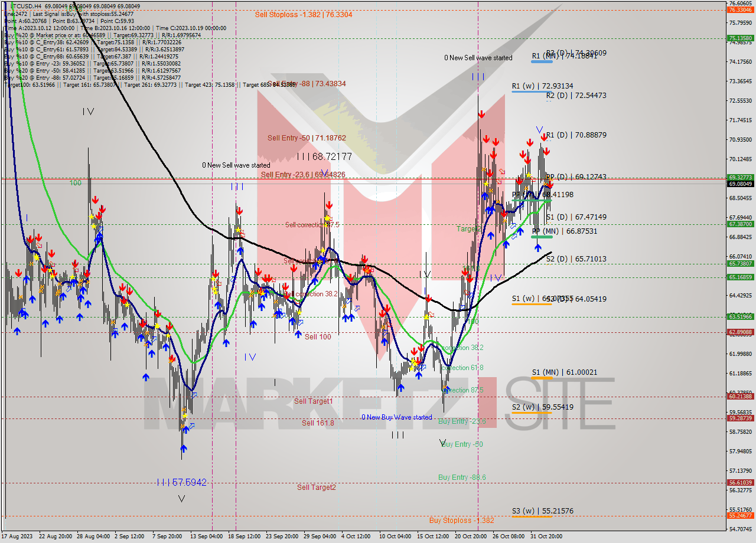
Task: Select the Buy Entry -88.6 label
Action: (x=462, y=477)
